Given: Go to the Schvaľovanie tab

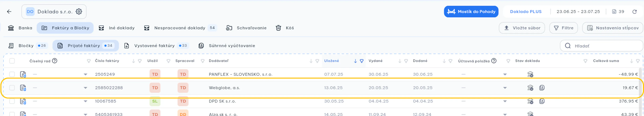Looking at the screenshot, I should click(246, 28).
